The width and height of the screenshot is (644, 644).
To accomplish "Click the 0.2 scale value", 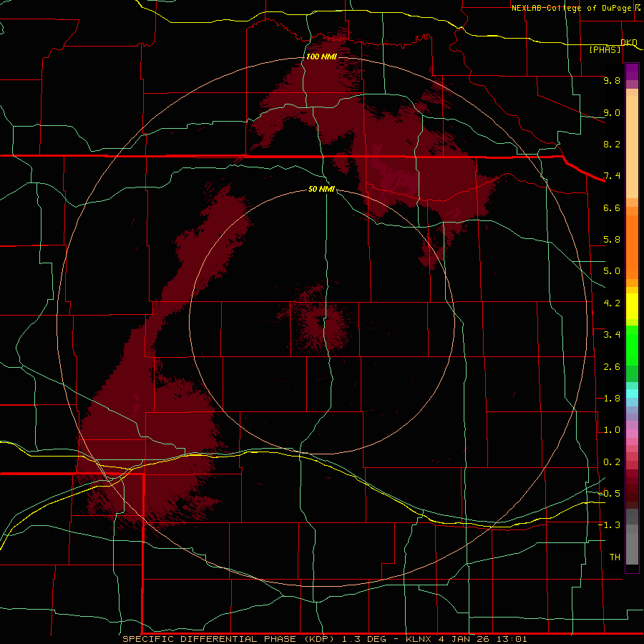I will coord(612,462).
